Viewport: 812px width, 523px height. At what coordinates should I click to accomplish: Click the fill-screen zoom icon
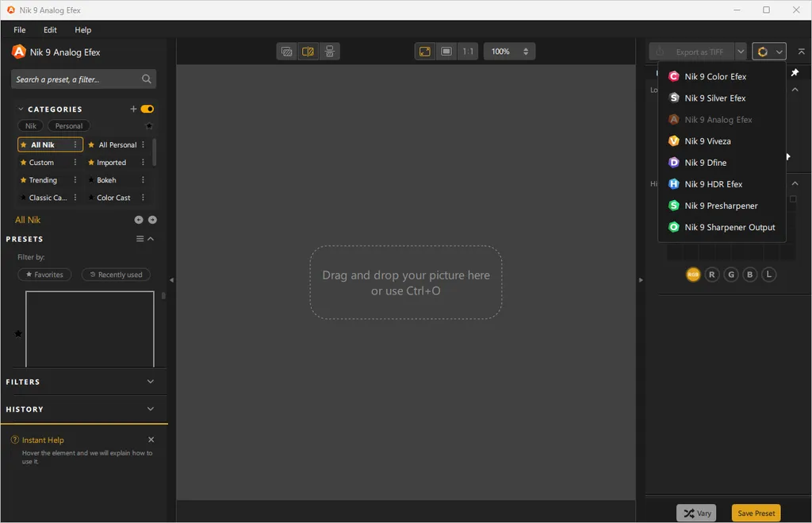(446, 52)
